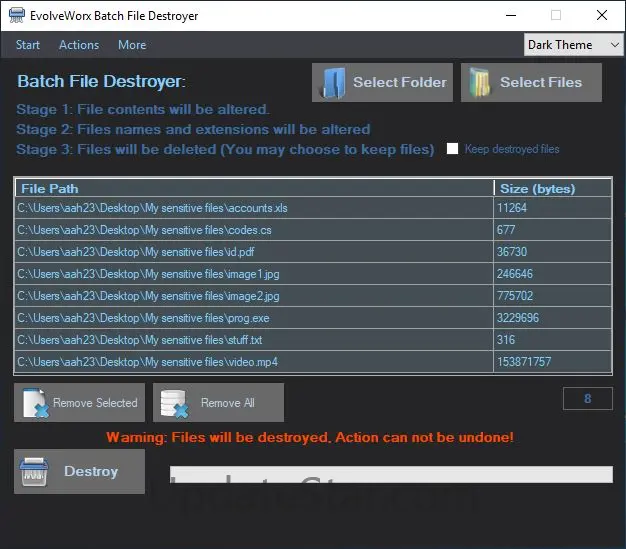Image resolution: width=626 pixels, height=549 pixels.
Task: Select the stuff.txt file row
Action: click(x=254, y=340)
